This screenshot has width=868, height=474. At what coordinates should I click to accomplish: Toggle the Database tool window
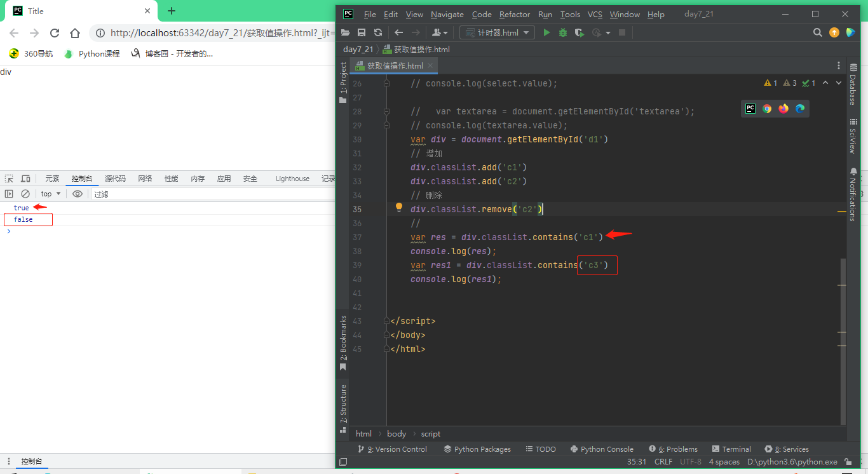pos(853,84)
